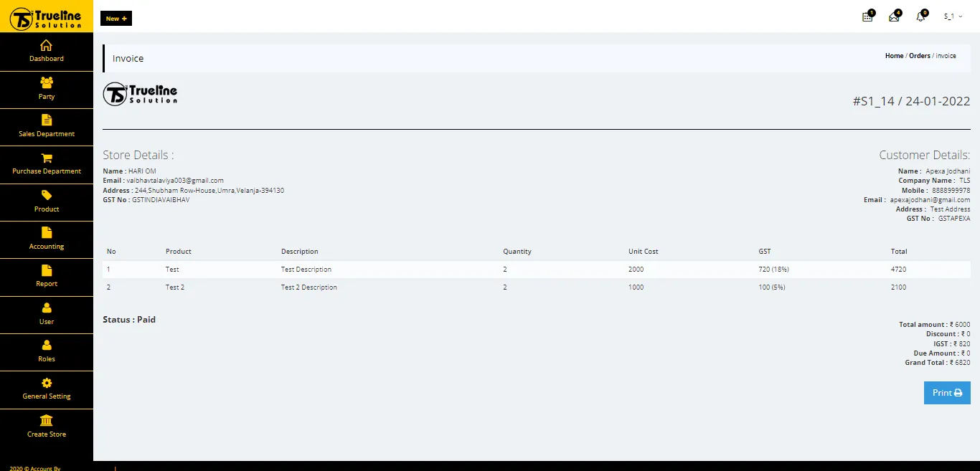Open the Purchase Department cart icon
980x471 pixels.
click(x=47, y=158)
